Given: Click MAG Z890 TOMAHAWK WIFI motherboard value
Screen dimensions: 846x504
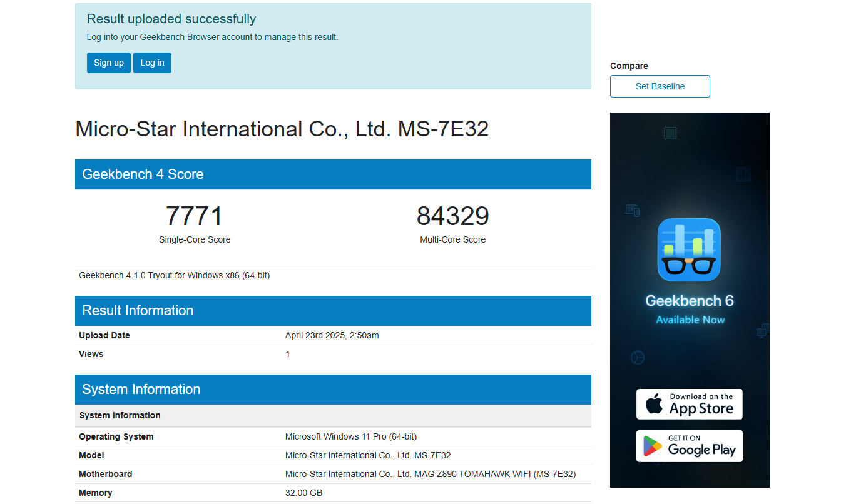Looking at the screenshot, I should click(431, 474).
